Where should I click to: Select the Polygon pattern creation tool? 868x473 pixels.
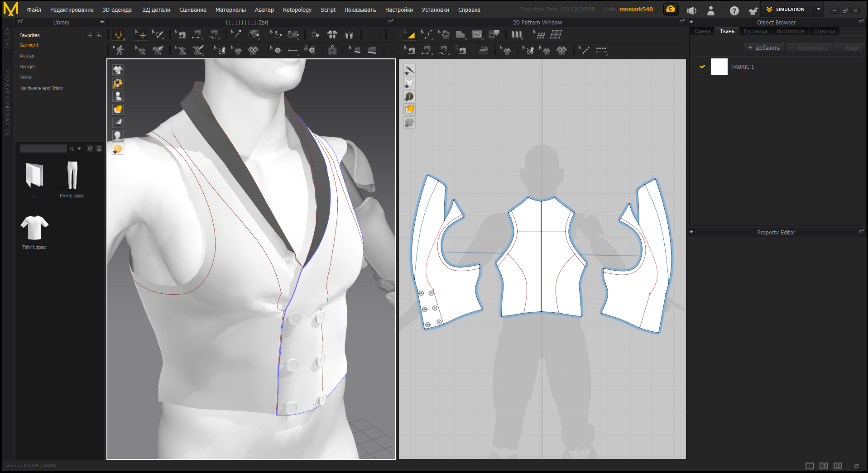tap(460, 35)
